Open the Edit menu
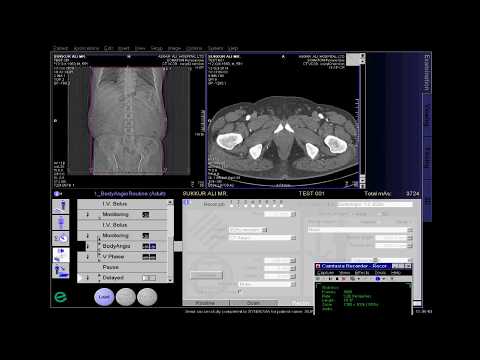Image resolution: width=480 pixels, height=360 pixels. 108,48
